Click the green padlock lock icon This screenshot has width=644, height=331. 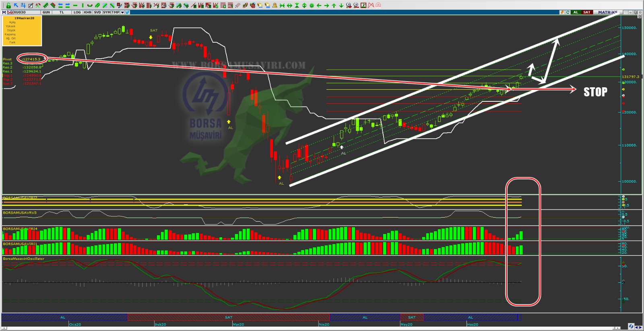point(8,5)
